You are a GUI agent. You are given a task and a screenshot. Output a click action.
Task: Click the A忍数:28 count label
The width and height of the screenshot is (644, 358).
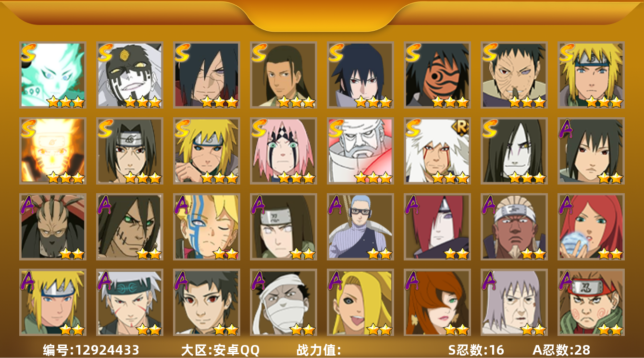click(x=562, y=350)
